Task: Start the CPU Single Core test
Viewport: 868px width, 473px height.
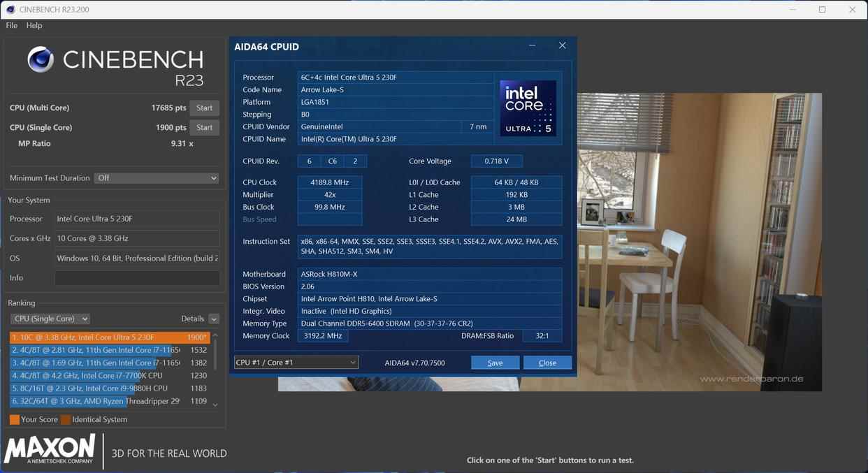Action: pyautogui.click(x=205, y=127)
